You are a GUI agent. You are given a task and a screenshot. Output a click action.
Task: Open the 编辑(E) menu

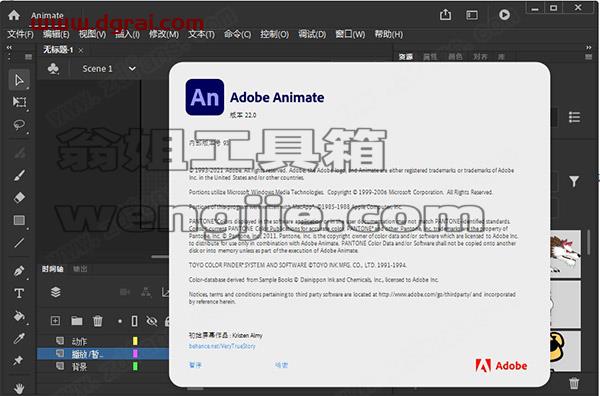pyautogui.click(x=56, y=34)
